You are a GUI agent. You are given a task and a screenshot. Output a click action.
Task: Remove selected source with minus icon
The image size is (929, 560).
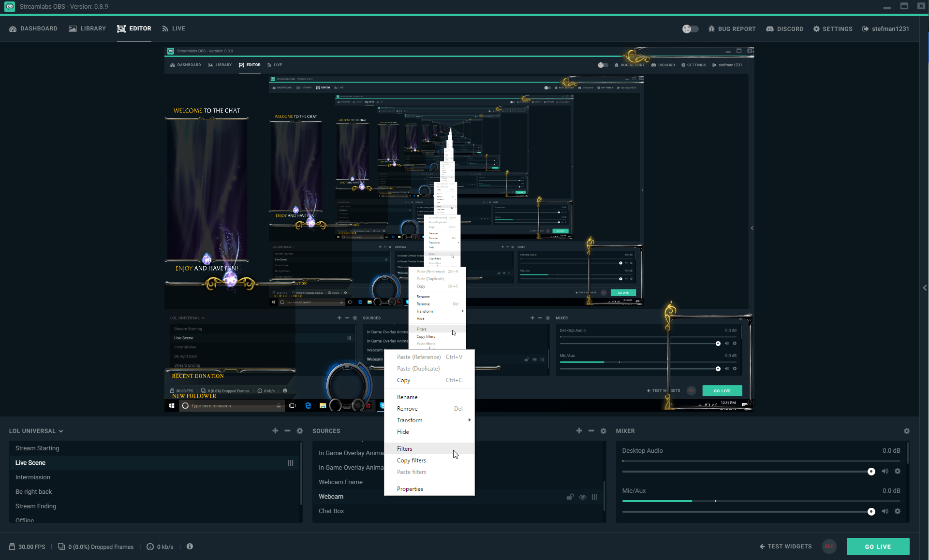click(x=591, y=431)
